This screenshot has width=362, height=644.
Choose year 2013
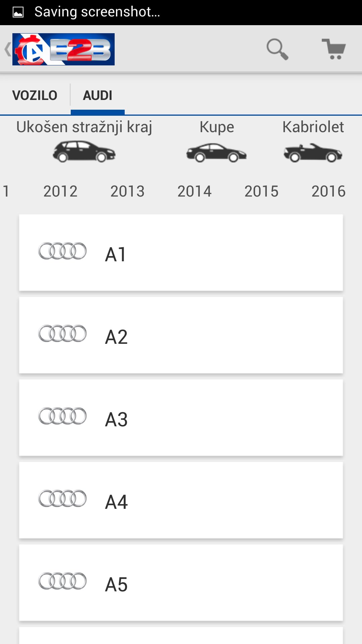point(127,192)
